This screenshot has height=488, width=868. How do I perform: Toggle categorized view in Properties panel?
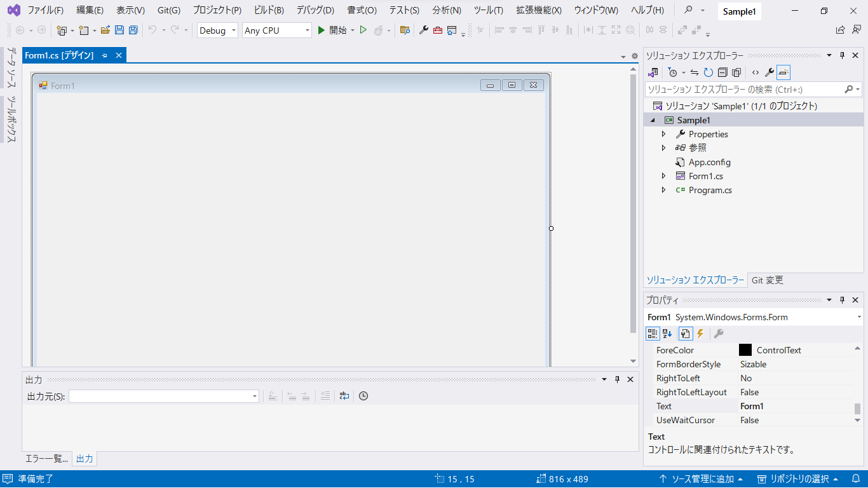tap(653, 334)
